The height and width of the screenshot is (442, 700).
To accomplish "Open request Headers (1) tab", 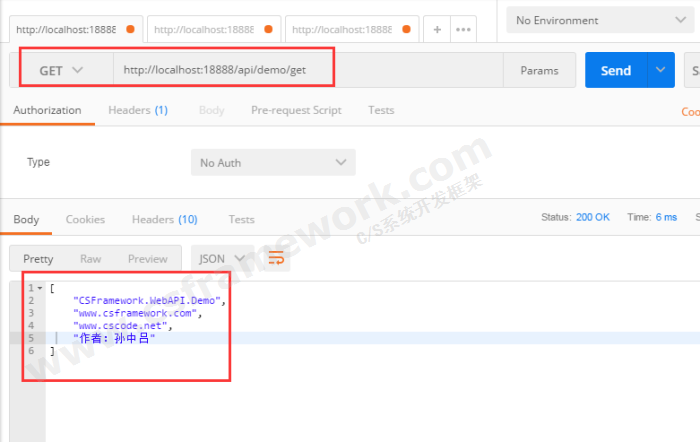I will 137,110.
